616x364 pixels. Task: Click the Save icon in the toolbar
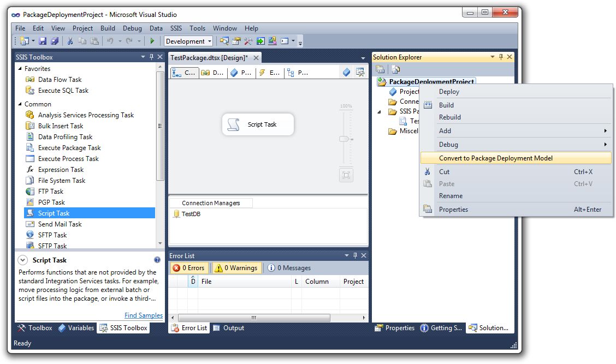click(43, 41)
